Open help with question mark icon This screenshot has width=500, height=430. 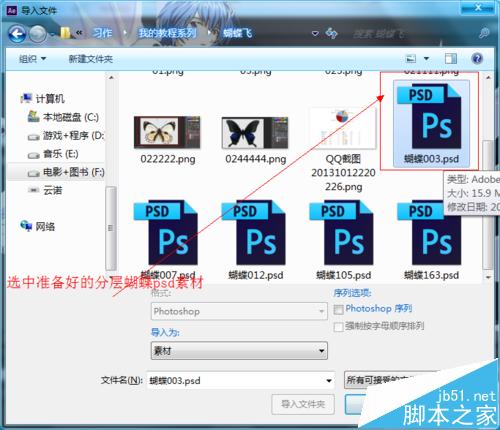point(477,59)
